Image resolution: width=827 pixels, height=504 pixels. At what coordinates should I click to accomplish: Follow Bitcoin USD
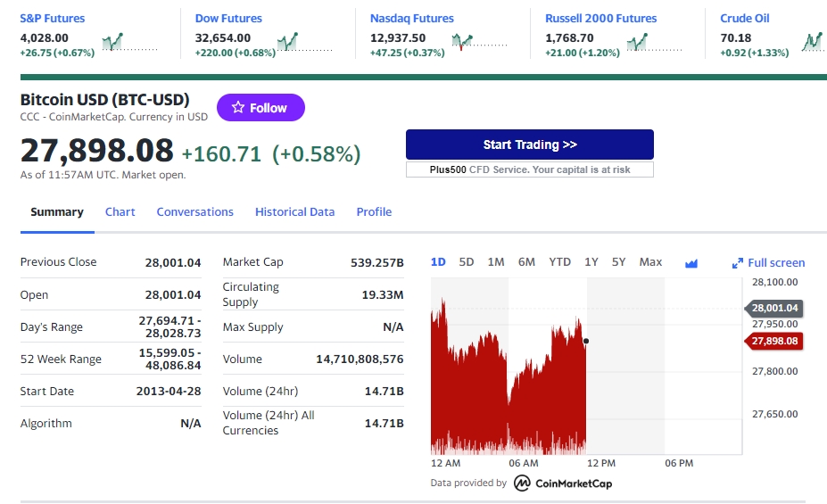tap(261, 108)
